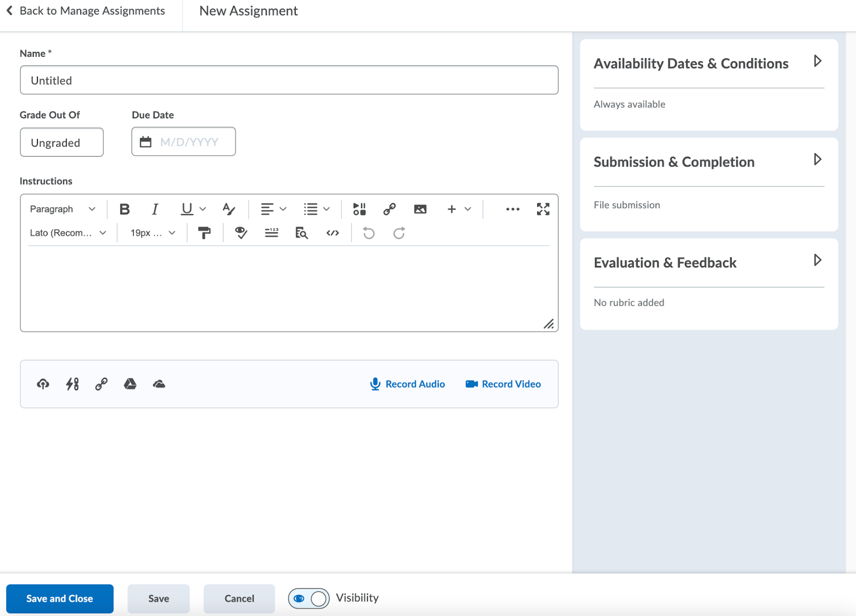
Task: Open the font size dropdown
Action: click(x=150, y=233)
